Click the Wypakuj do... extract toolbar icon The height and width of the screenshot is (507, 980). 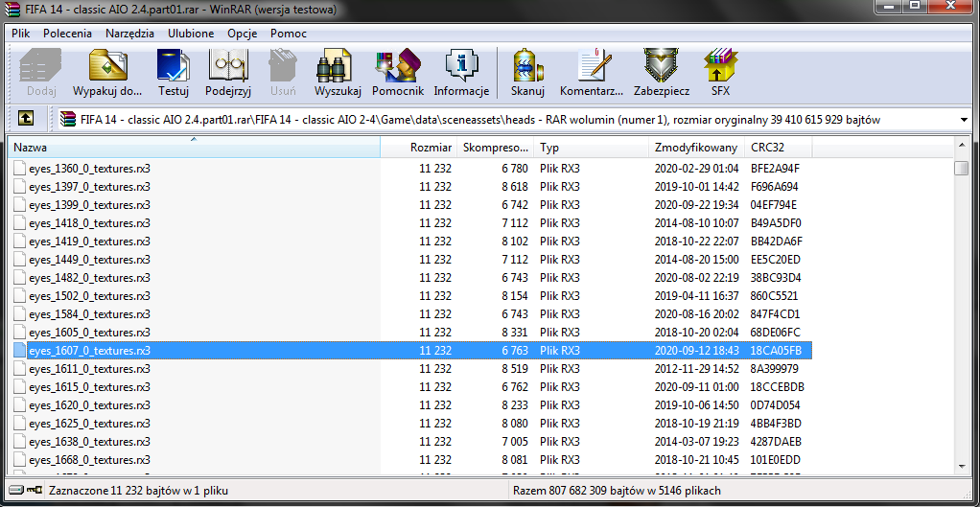(x=108, y=65)
